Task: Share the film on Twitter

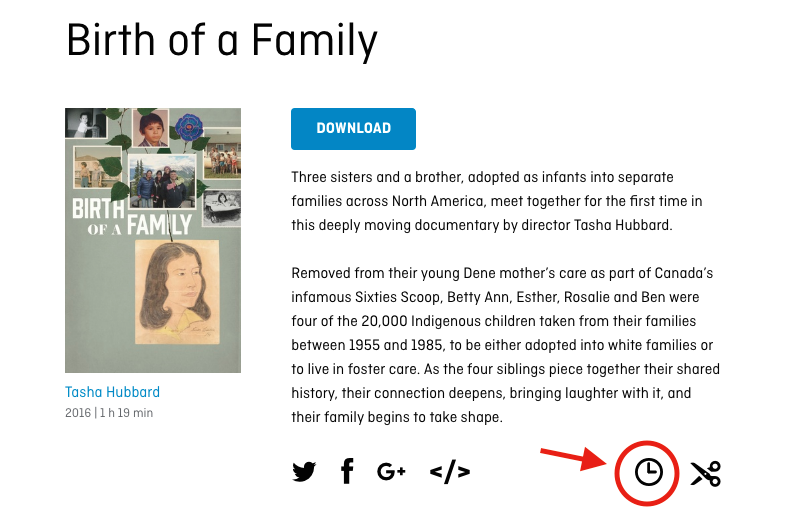Action: [304, 472]
